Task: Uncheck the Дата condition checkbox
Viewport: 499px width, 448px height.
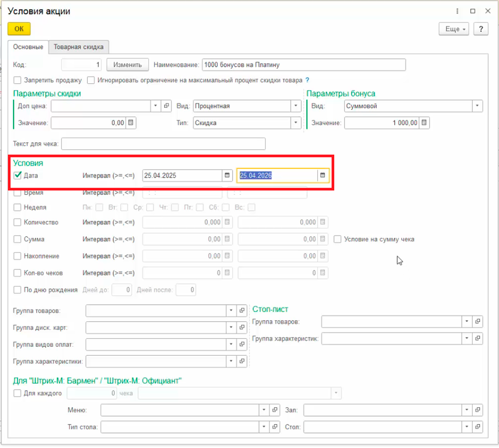Action: (x=17, y=176)
